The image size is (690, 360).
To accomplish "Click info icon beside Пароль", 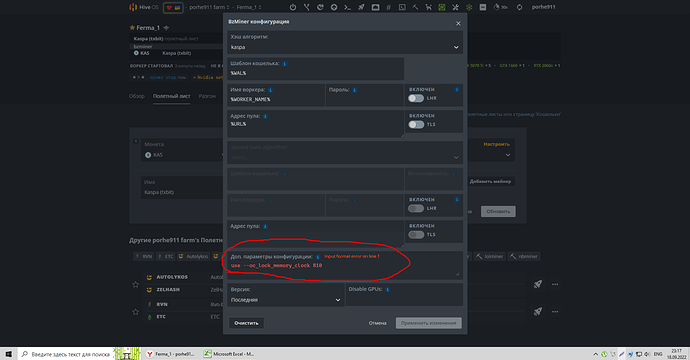I will 355,90.
